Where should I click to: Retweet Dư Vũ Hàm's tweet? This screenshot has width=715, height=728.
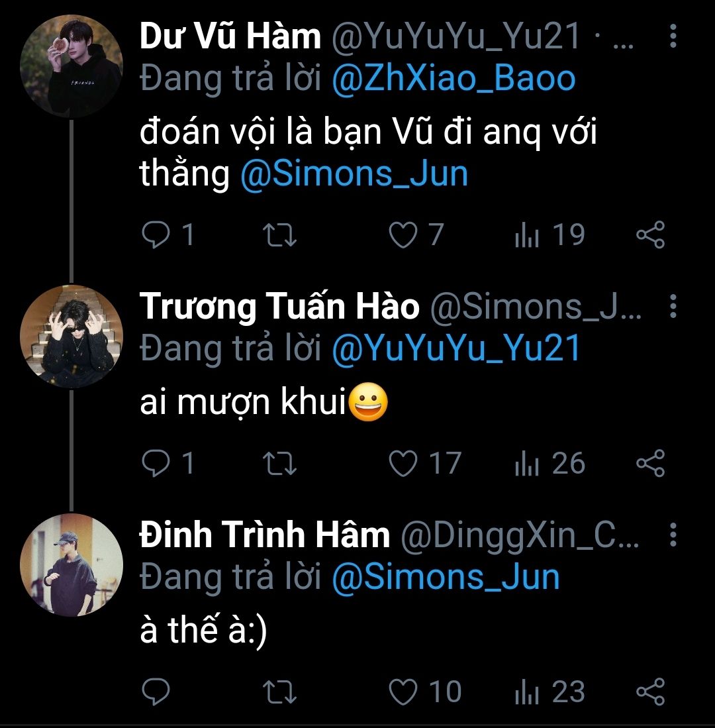[x=279, y=235]
